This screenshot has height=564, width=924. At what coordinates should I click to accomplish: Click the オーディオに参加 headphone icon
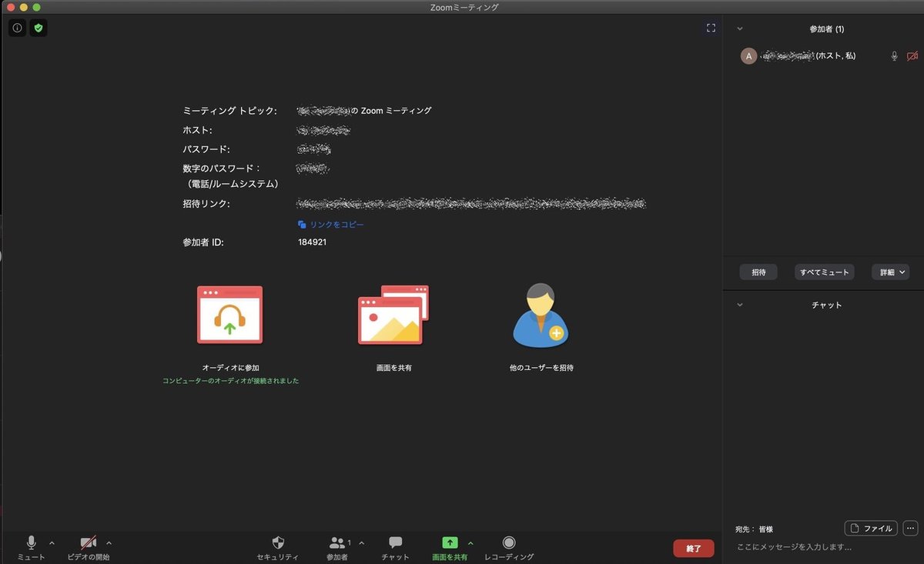click(229, 314)
